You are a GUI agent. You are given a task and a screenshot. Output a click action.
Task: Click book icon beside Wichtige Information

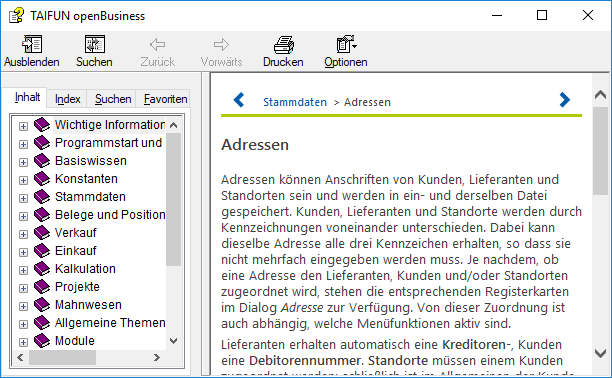coord(42,125)
